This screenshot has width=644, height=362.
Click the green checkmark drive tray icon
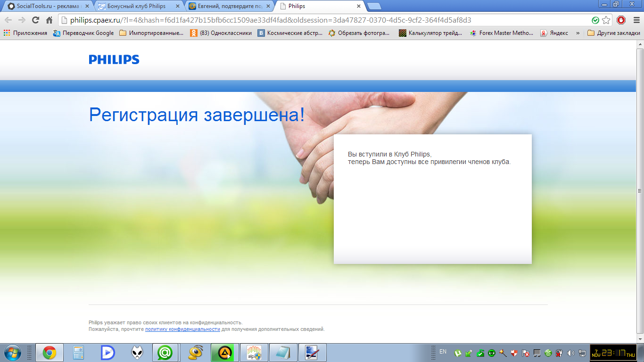pos(480,353)
